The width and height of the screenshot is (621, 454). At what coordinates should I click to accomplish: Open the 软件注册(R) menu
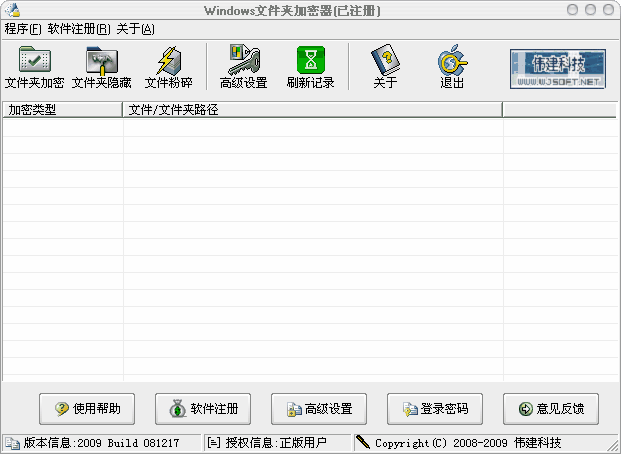click(x=77, y=28)
